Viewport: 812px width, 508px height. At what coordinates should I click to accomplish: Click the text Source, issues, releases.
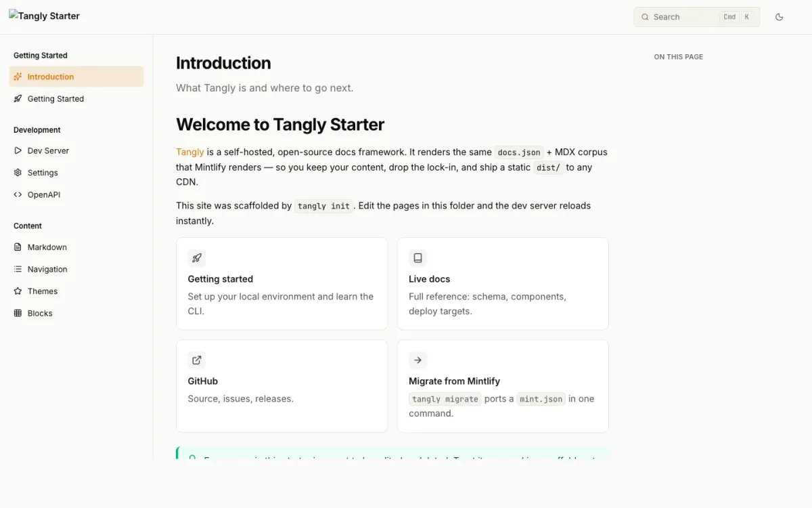coord(241,399)
